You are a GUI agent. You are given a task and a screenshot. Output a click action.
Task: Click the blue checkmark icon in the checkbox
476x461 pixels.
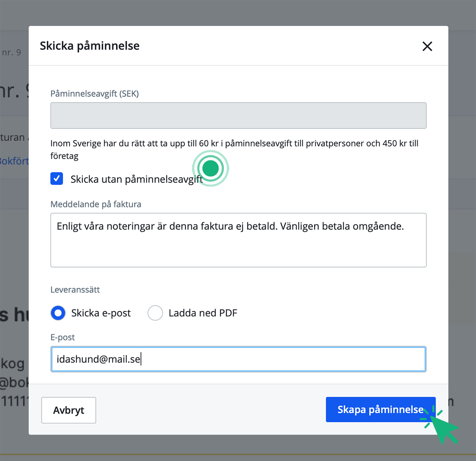coord(57,179)
